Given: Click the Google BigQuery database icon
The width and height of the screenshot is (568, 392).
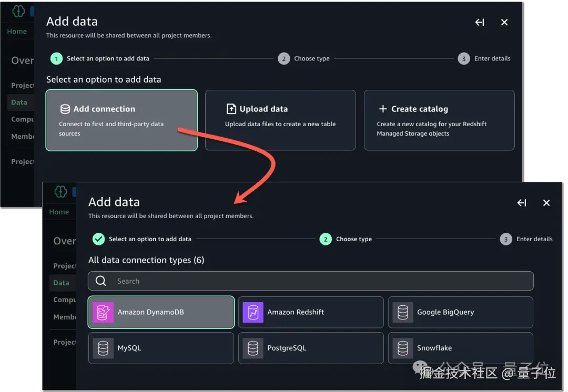Looking at the screenshot, I should click(x=403, y=312).
